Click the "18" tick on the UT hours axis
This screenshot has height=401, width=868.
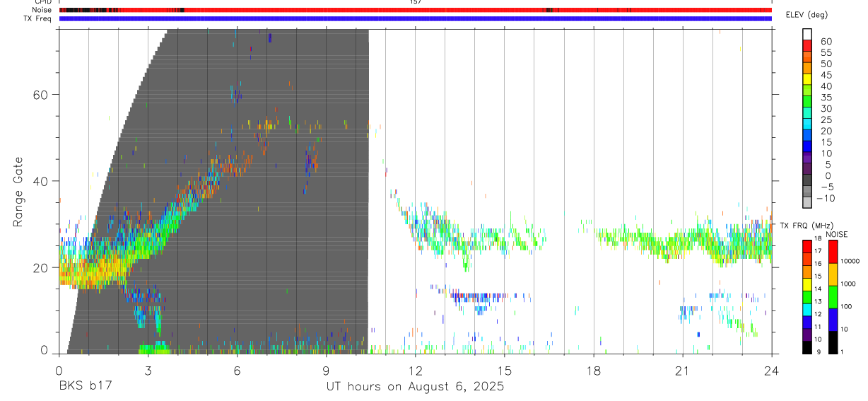pos(593,370)
